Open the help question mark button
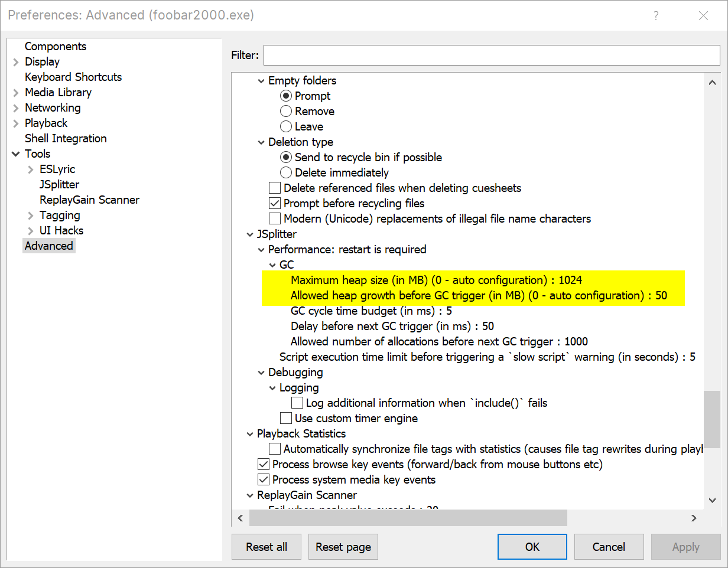The width and height of the screenshot is (728, 568). [656, 16]
